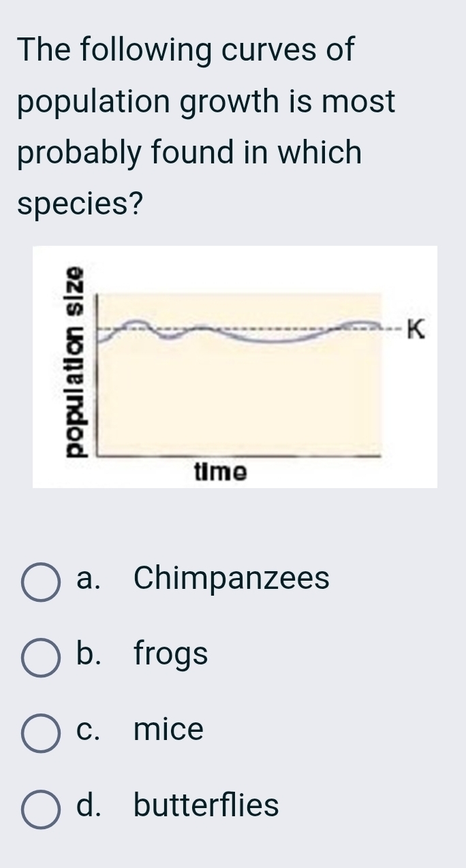Select the 'butterflies' answer text
The image size is (466, 868).
204,807
